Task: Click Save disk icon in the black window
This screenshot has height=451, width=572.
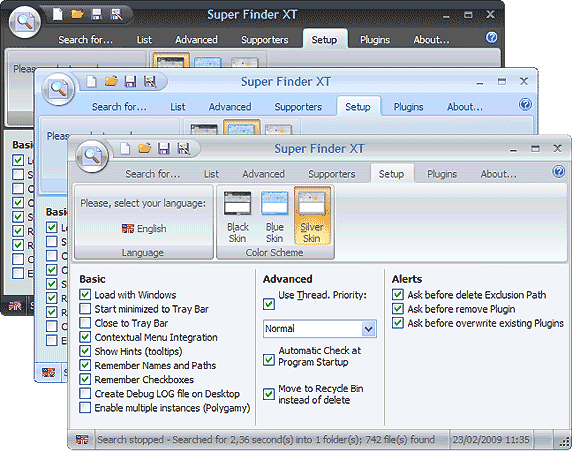Action: (97, 15)
